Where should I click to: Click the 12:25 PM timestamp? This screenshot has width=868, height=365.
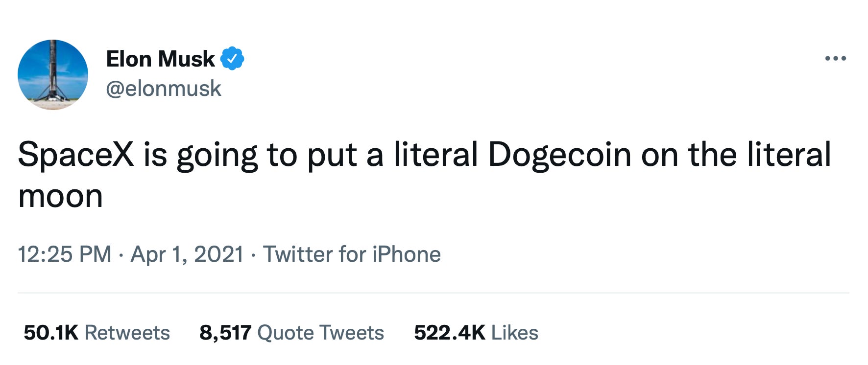coord(65,254)
